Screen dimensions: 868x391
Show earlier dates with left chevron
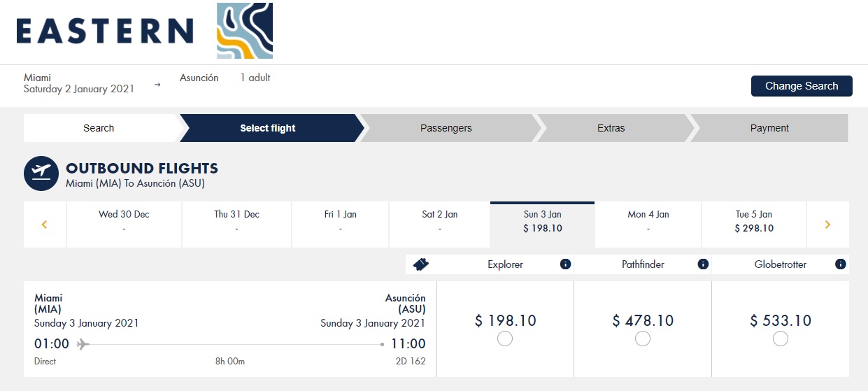tap(45, 225)
